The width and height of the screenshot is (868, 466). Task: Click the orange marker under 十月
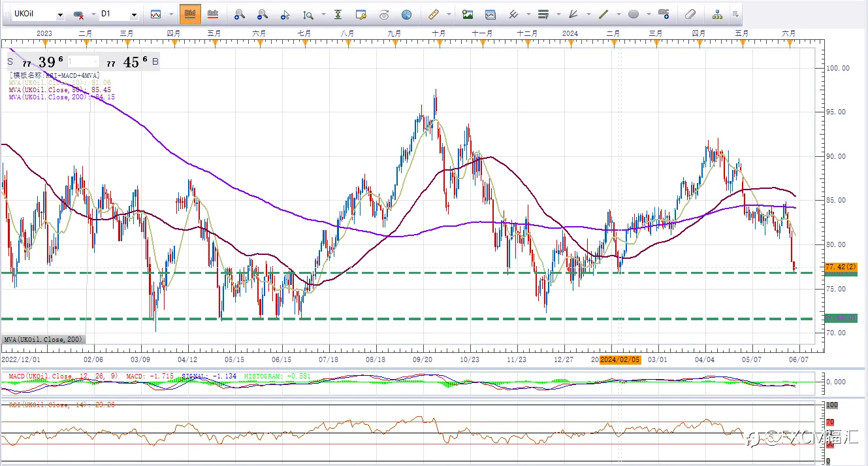pos(439,42)
